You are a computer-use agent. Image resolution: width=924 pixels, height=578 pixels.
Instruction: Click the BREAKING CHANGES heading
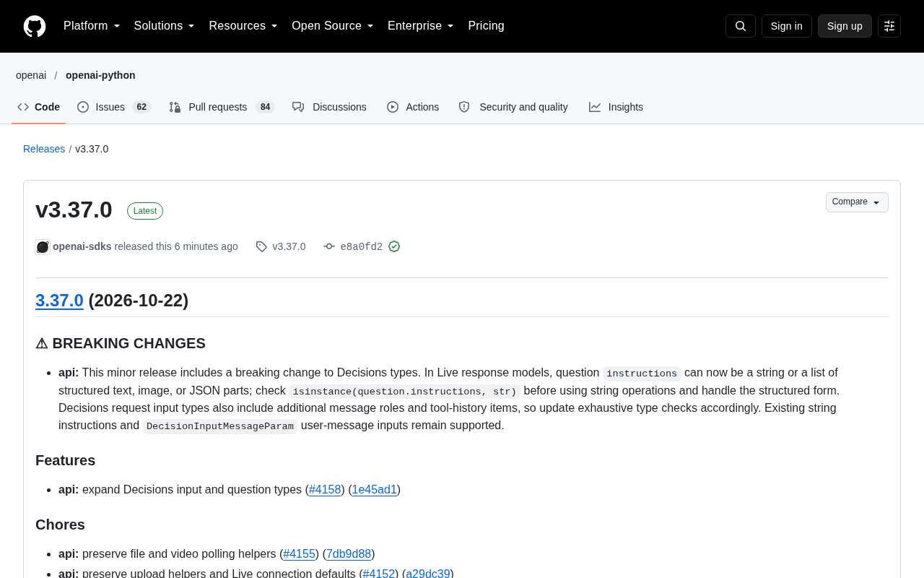pyautogui.click(x=121, y=343)
